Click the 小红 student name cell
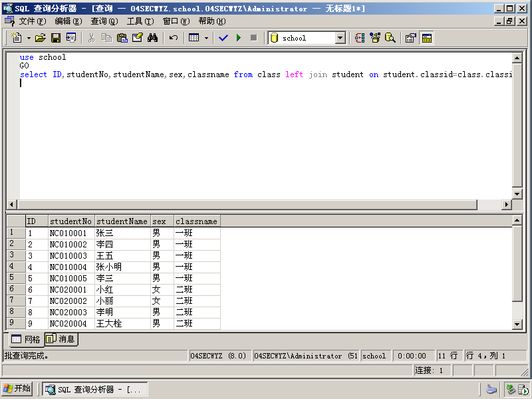532x399 pixels. coord(122,289)
